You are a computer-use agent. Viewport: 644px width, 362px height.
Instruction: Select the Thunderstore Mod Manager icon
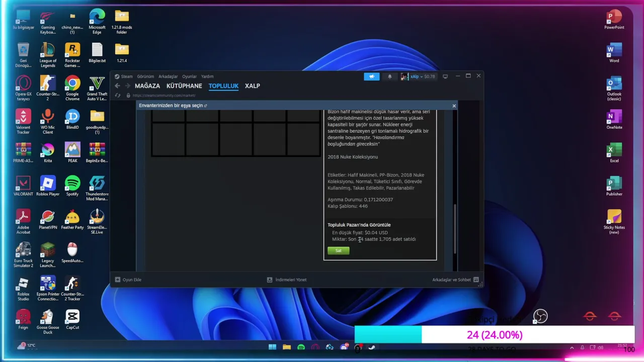[x=97, y=188]
